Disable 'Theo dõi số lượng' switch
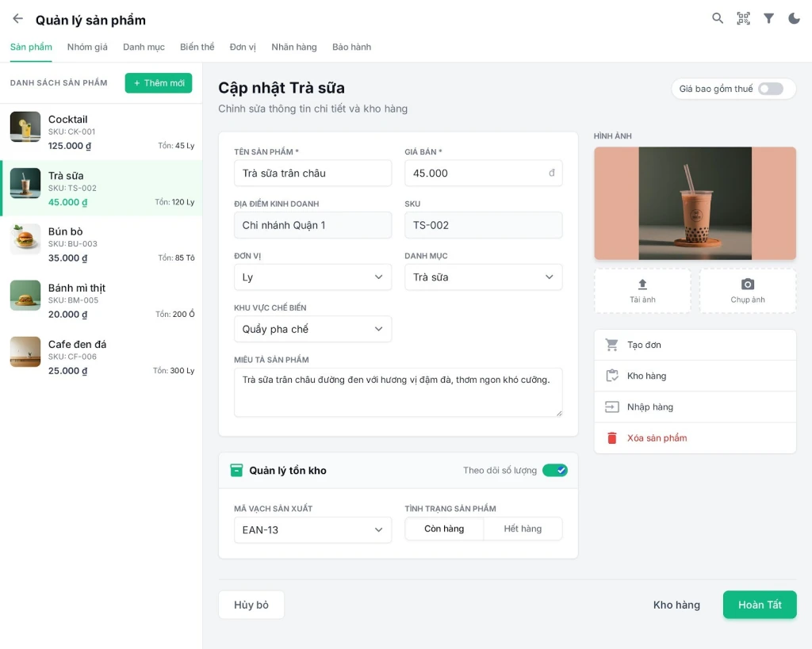Image resolution: width=812 pixels, height=649 pixels. [x=554, y=471]
